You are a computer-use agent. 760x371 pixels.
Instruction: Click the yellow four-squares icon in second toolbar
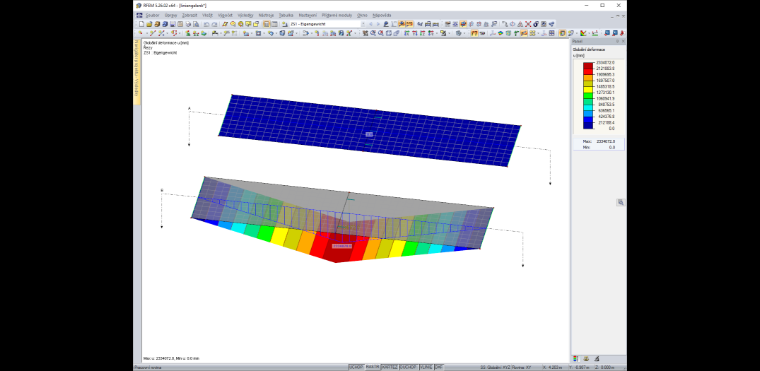coord(532,33)
